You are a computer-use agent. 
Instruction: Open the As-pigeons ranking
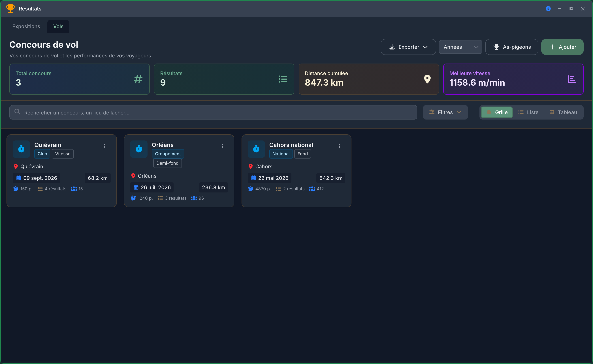coord(511,47)
